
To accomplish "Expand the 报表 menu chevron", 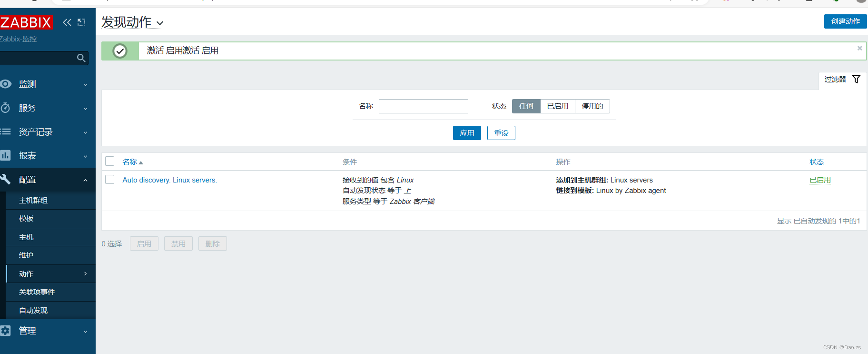I will click(86, 156).
